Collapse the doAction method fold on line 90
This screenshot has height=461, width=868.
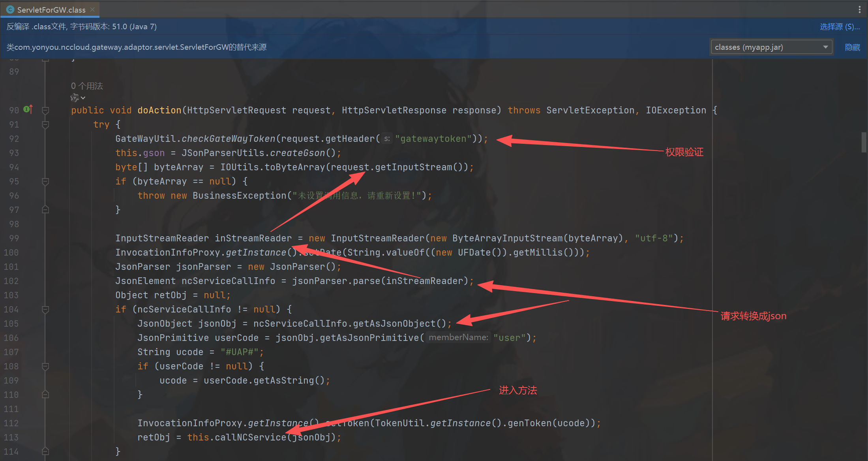[45, 110]
